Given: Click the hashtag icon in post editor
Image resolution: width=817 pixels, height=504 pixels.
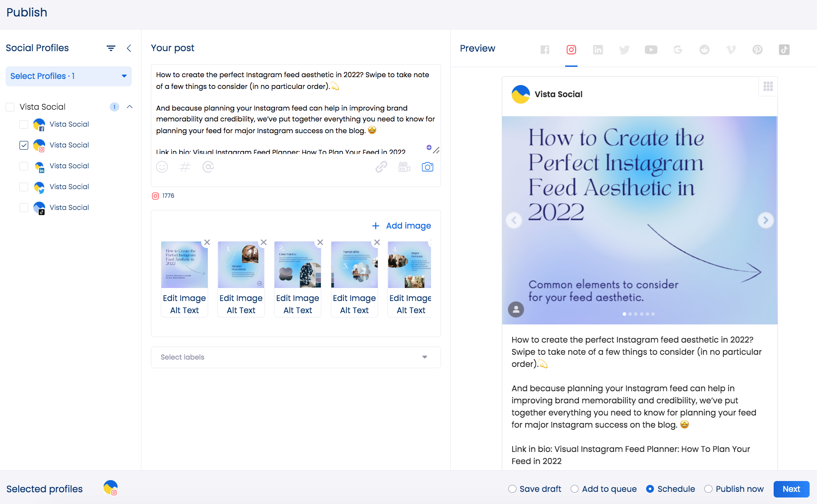Looking at the screenshot, I should point(185,167).
